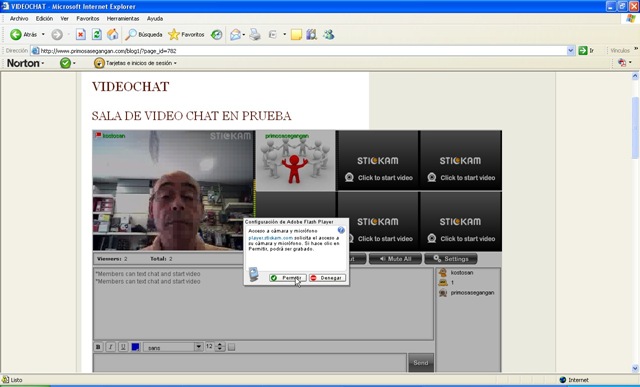Click the page vertical scrollbar thumb
The image size is (640, 387).
635,128
